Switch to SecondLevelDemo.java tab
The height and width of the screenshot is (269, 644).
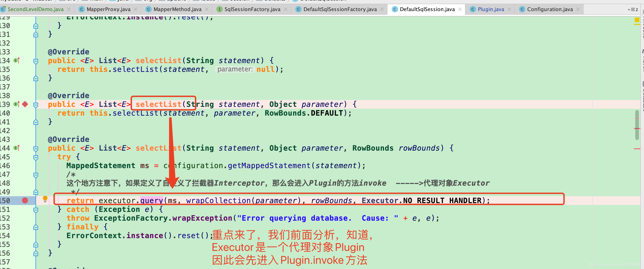[36, 9]
